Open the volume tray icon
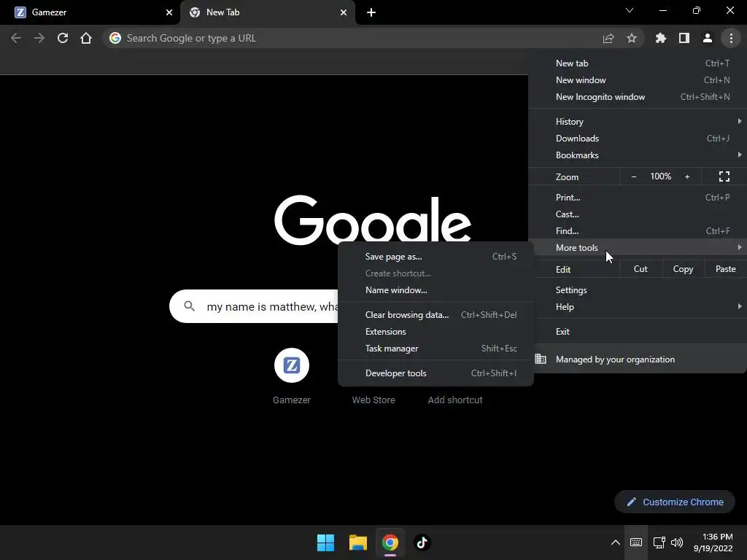Image resolution: width=747 pixels, height=560 pixels. coord(677,542)
